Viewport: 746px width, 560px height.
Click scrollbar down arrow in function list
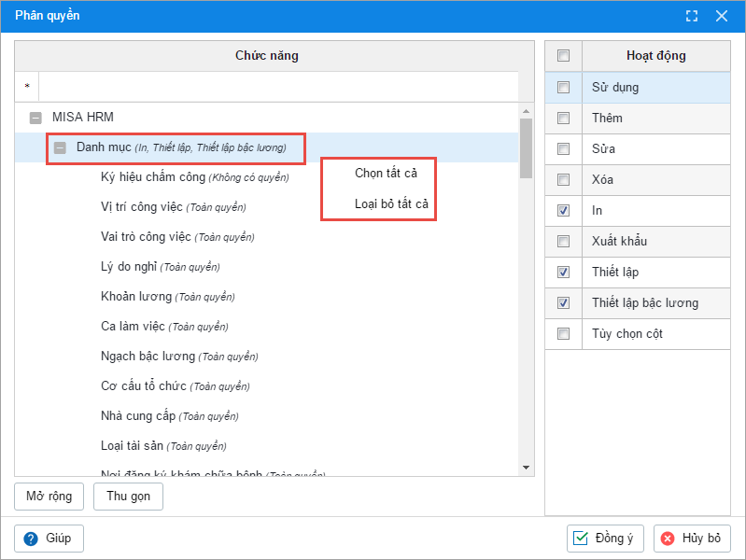pos(526,468)
